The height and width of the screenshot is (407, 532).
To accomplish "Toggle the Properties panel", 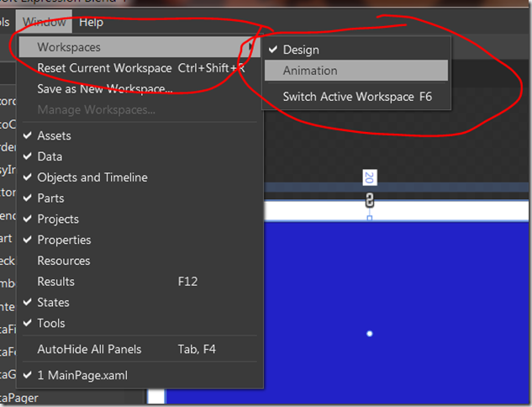I will (x=139, y=240).
